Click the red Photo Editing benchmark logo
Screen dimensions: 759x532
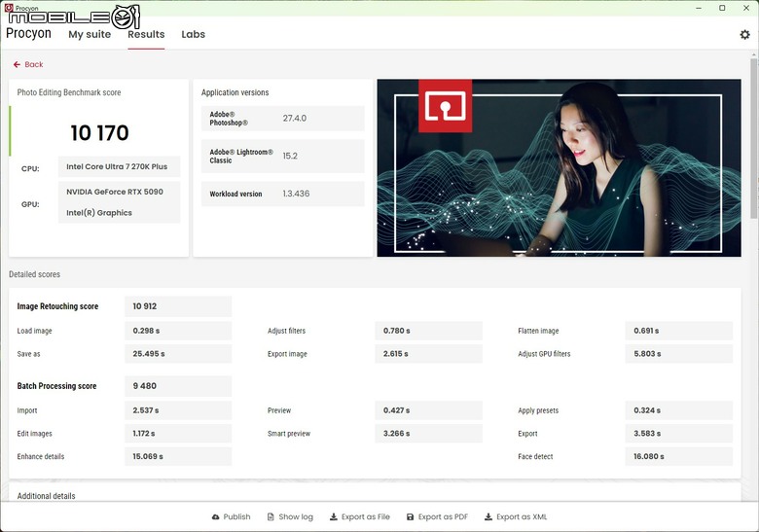tap(446, 106)
